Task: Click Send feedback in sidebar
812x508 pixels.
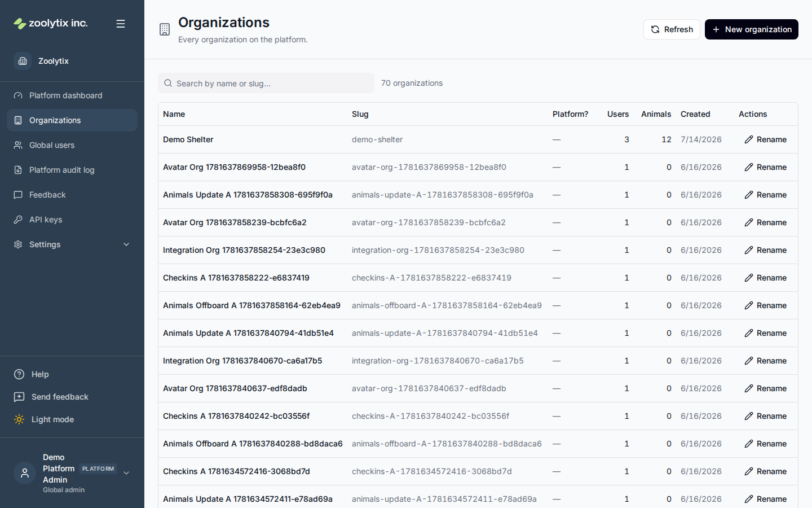Action: click(72, 397)
